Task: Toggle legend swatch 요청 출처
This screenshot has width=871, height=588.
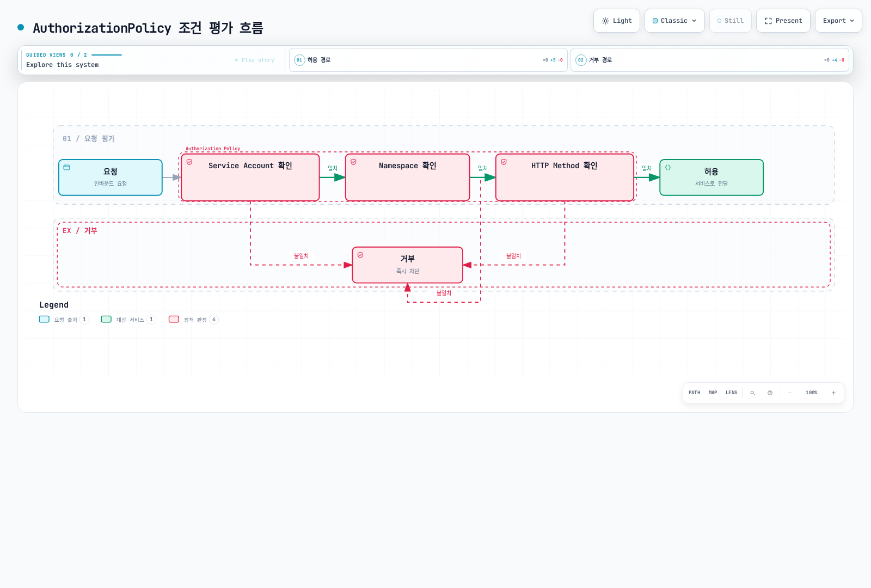Action: tap(44, 320)
